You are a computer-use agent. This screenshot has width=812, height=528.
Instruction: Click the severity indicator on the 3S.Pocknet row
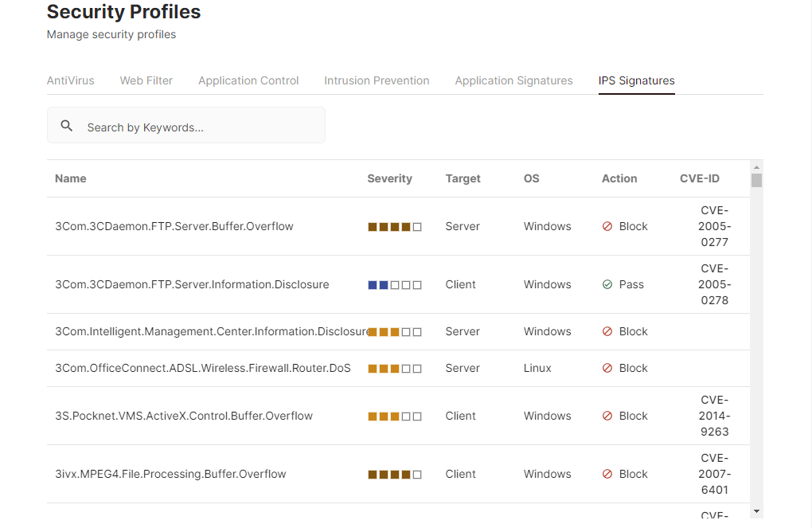point(395,416)
